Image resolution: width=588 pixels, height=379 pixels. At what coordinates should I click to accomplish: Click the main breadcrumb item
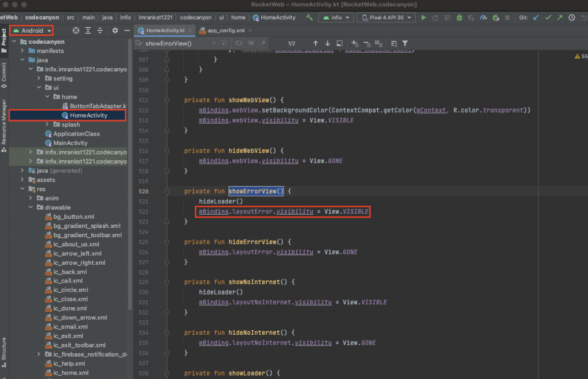tap(88, 18)
